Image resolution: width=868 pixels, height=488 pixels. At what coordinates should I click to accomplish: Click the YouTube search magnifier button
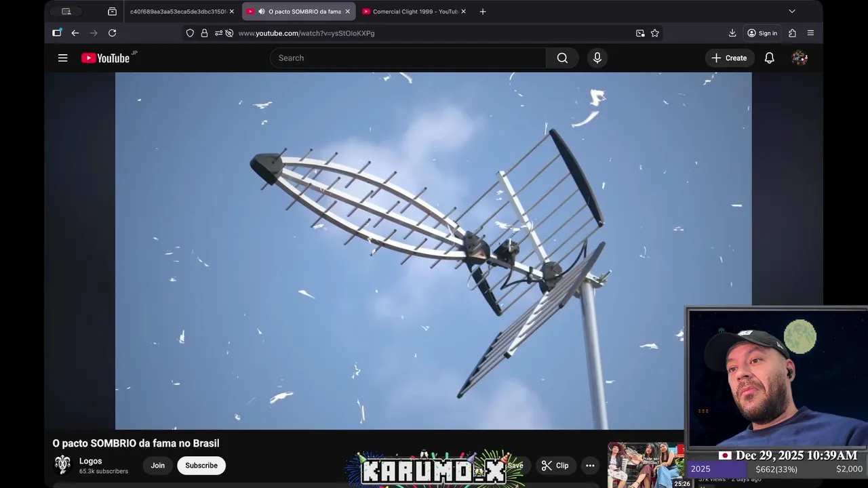tap(562, 58)
